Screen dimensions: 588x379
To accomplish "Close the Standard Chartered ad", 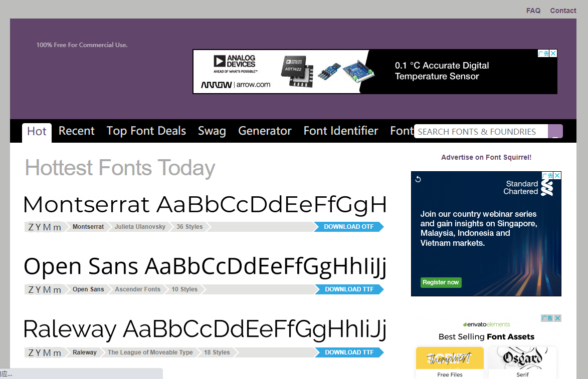I will click(x=557, y=175).
